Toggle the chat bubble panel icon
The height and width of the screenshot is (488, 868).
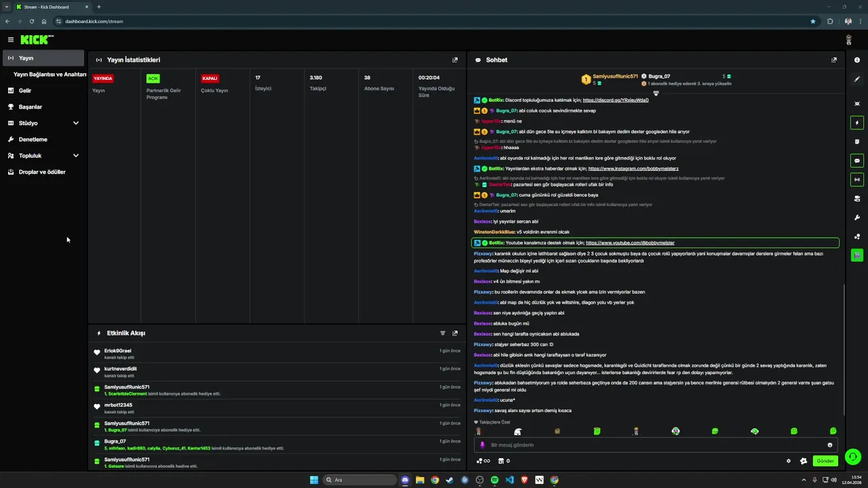(857, 161)
